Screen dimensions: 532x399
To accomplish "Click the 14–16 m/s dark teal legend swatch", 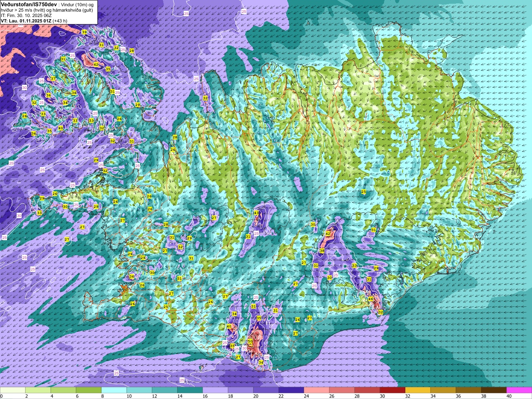I will click(x=190, y=390).
